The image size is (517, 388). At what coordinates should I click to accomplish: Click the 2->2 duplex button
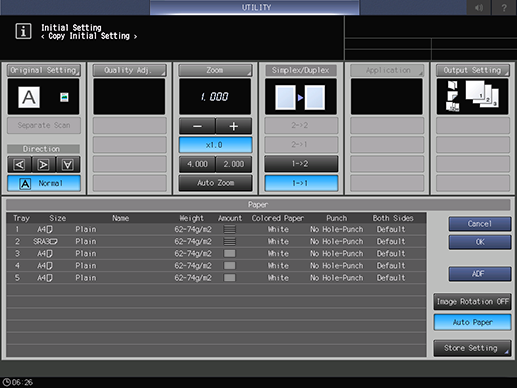301,125
